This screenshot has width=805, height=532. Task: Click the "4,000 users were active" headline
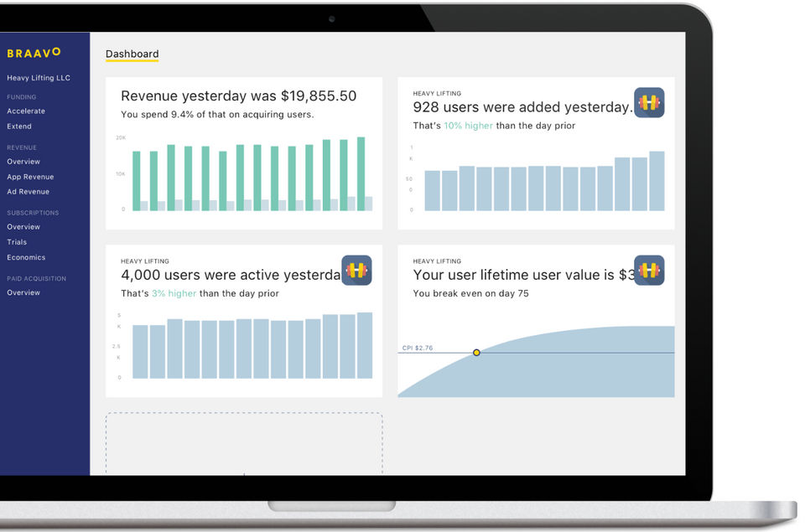pyautogui.click(x=231, y=275)
